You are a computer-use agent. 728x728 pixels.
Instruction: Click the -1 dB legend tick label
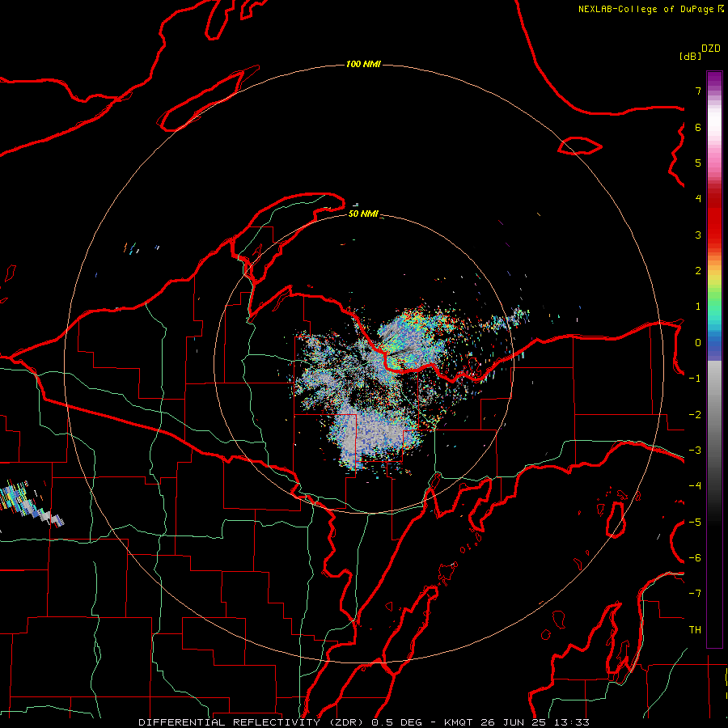click(695, 379)
